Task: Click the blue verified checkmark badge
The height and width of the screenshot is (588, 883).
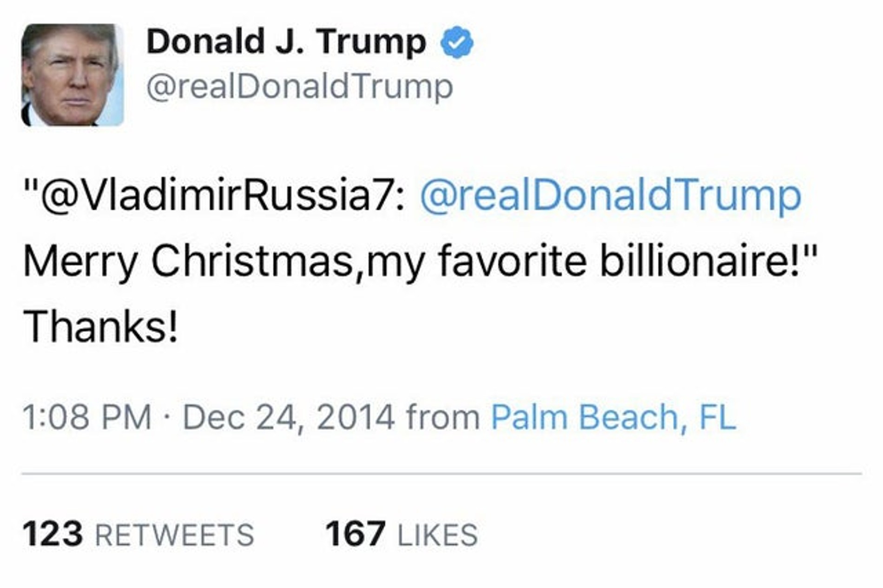Action: click(457, 42)
